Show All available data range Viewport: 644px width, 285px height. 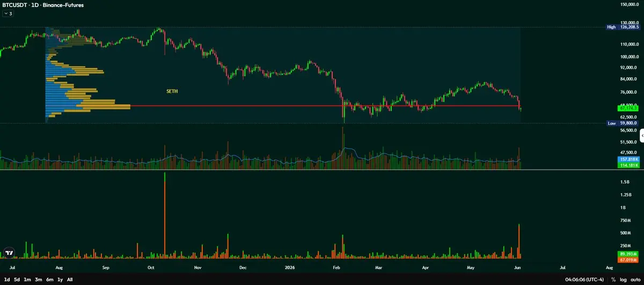(70, 280)
